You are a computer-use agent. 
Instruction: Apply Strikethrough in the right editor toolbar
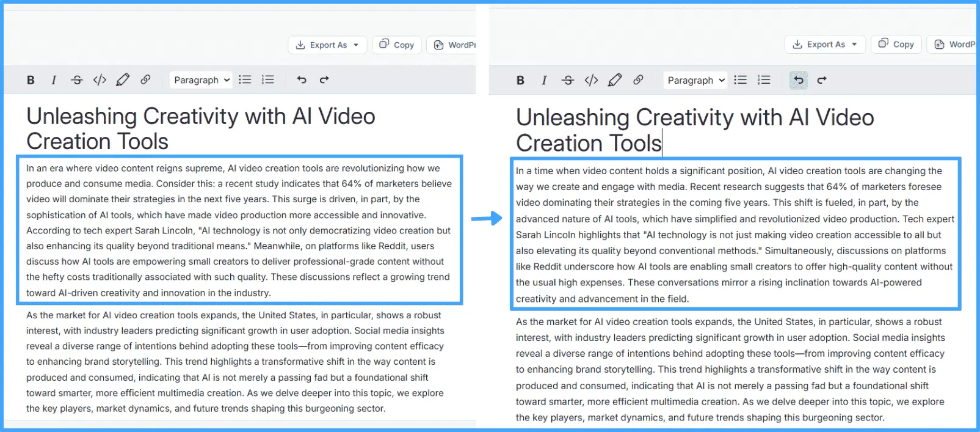coord(568,80)
